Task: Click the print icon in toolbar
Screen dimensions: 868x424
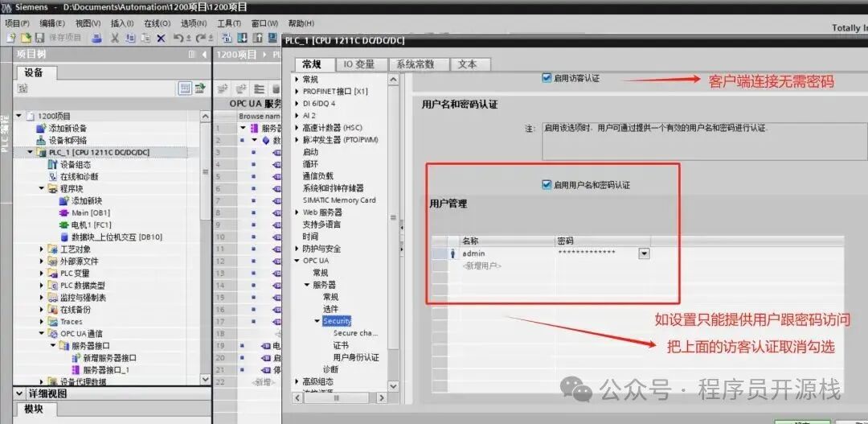Action: [x=96, y=38]
